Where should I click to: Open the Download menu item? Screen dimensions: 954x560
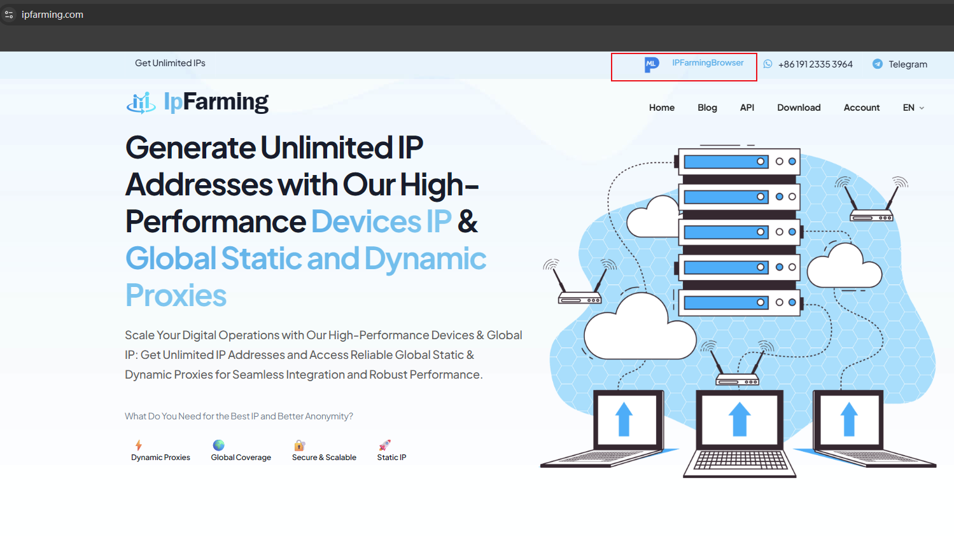(799, 108)
